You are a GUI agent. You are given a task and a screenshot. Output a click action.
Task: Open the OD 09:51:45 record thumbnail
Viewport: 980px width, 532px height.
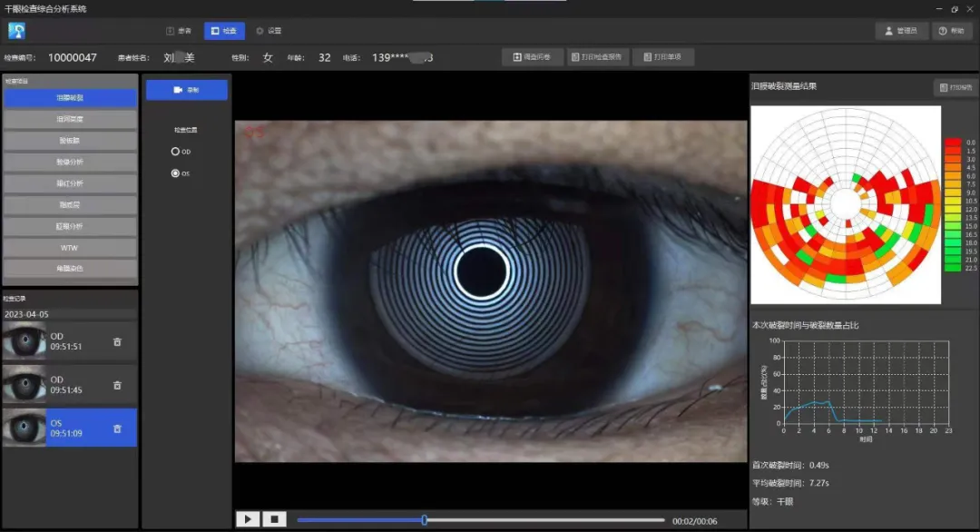(24, 384)
